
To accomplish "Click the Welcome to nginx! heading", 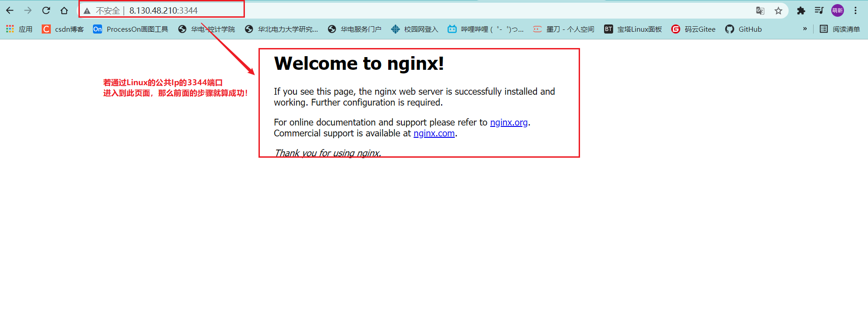I will click(359, 63).
